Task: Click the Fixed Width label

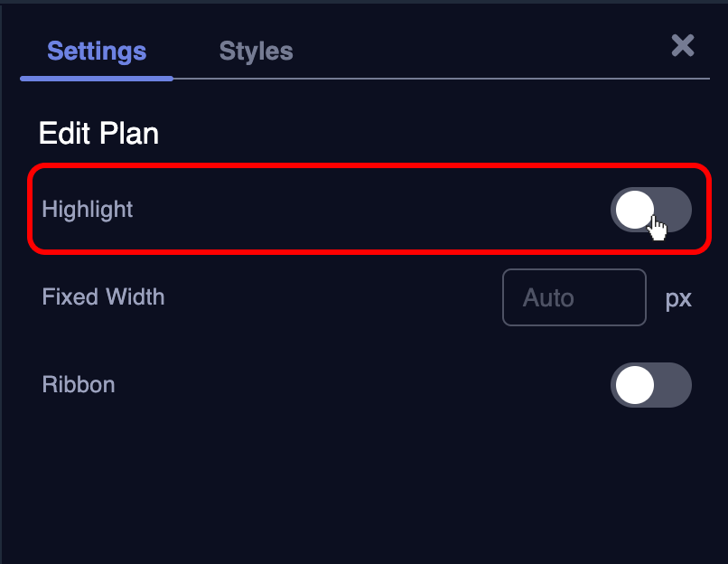Action: (103, 296)
